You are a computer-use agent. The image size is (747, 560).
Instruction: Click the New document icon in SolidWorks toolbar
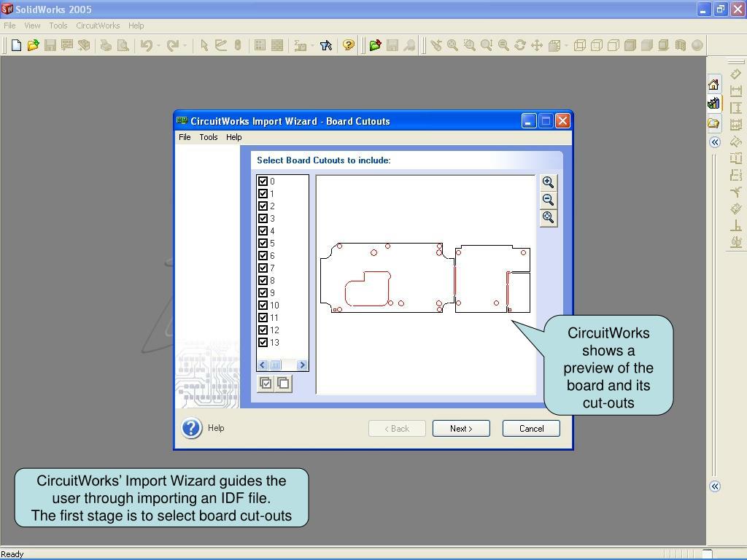[x=16, y=45]
